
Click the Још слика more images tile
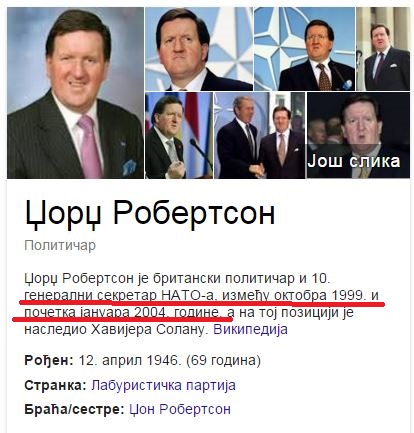(358, 135)
